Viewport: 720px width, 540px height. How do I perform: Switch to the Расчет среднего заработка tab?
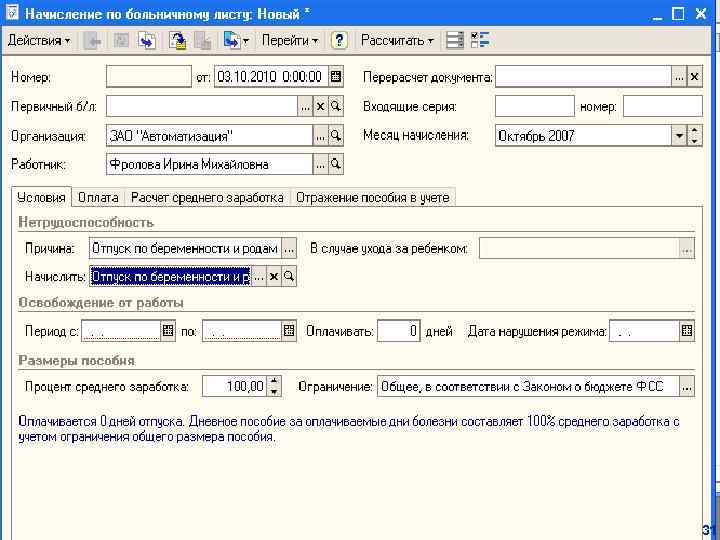(x=207, y=197)
